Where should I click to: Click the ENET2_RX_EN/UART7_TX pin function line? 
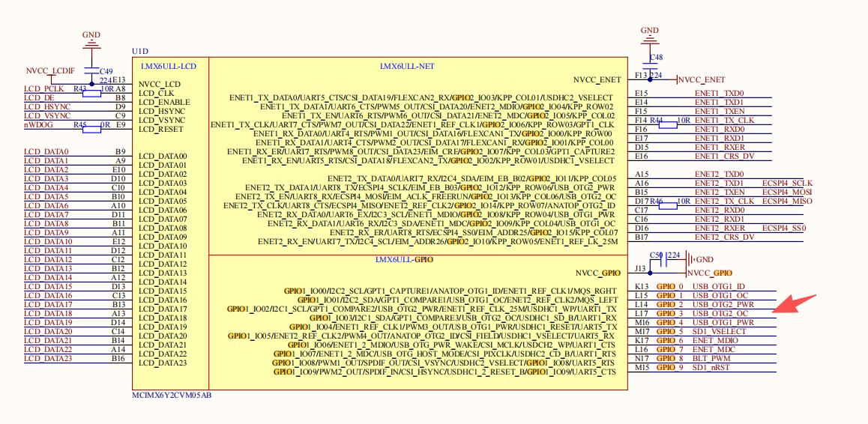439,241
